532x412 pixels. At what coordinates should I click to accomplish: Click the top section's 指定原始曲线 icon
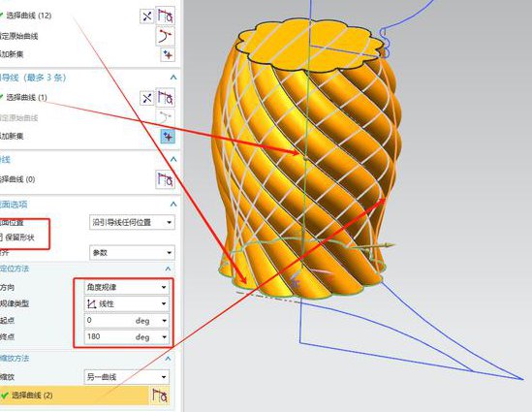166,36
